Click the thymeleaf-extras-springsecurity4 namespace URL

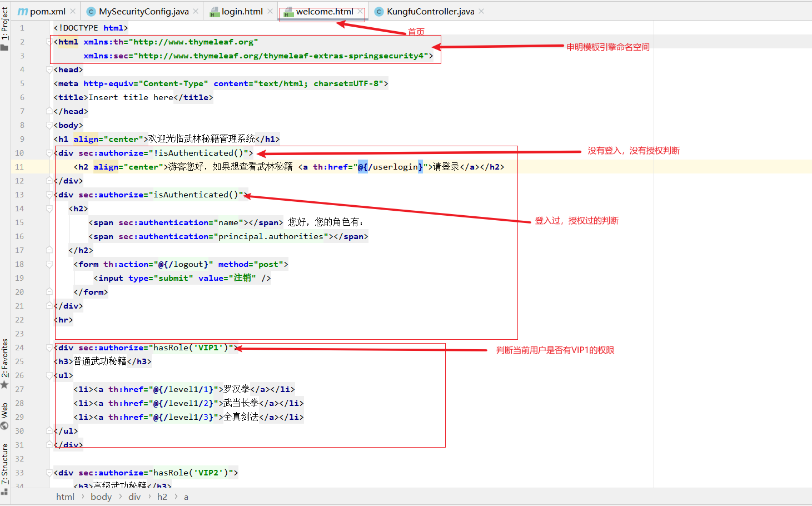pos(283,56)
